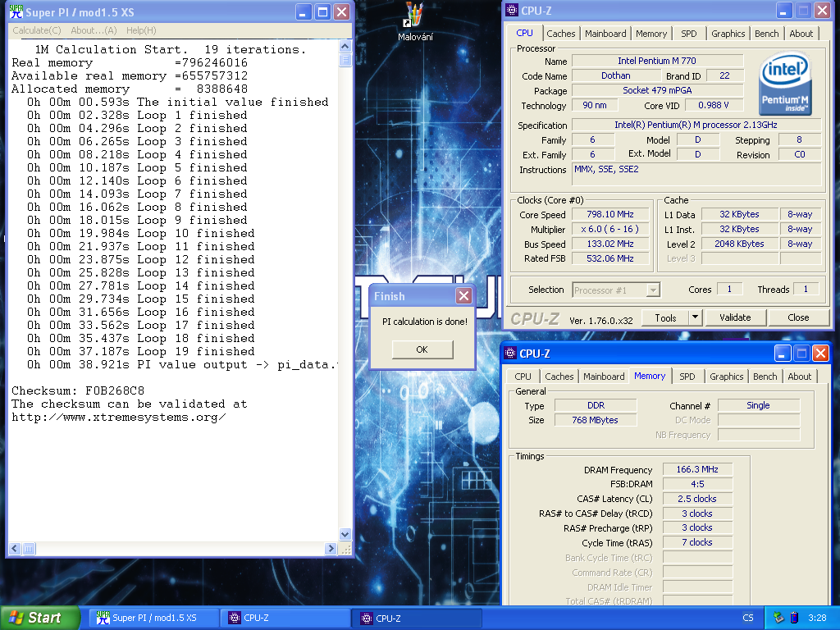This screenshot has width=840, height=630.
Task: Click Super PI vertical scrollbar up arrow
Action: pos(345,47)
